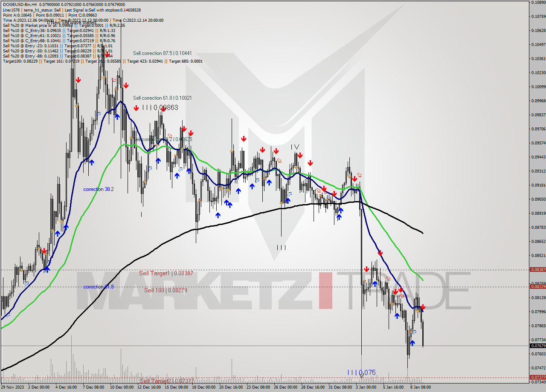Screen dimensions: 546x392
Task: Click the 'Sell %10 @ C_Entry88: 0.10441' line
Action: (59, 40)
